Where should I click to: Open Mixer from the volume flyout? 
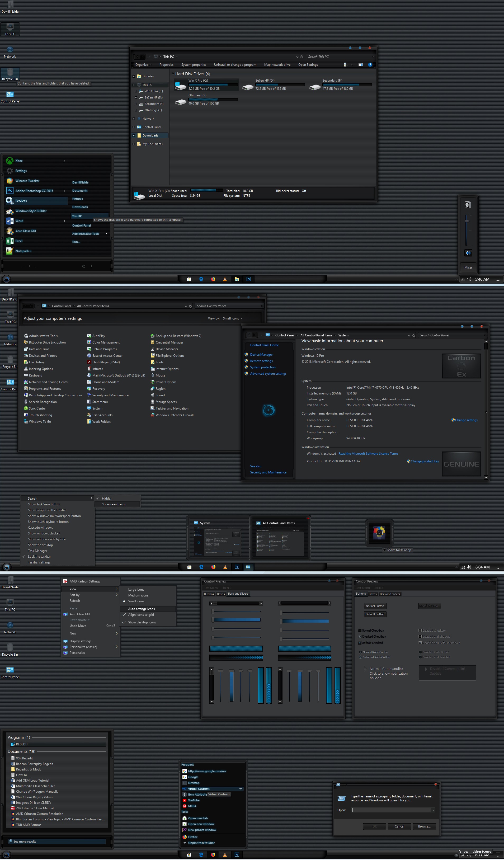(468, 267)
